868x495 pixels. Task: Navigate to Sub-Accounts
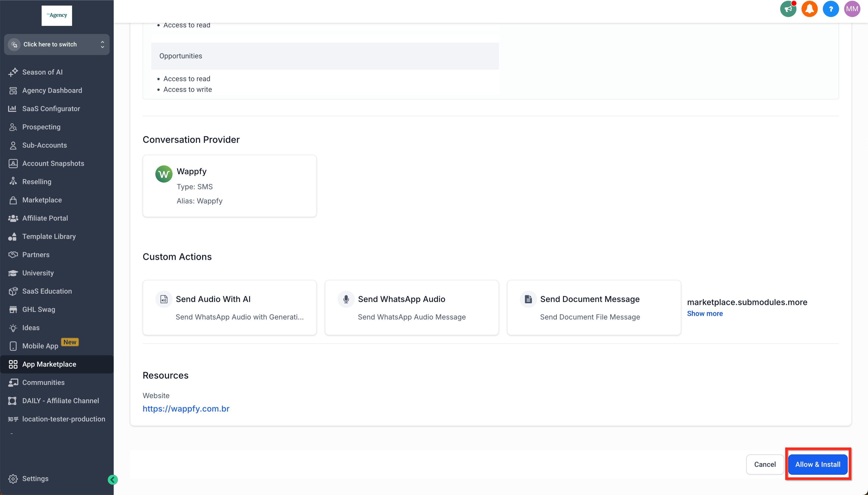44,145
